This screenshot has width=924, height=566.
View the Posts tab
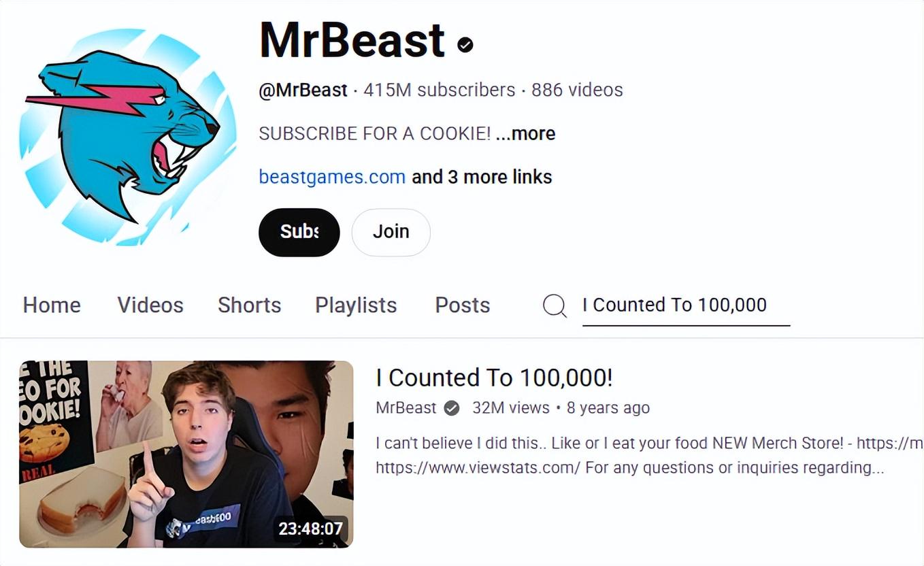coord(463,305)
